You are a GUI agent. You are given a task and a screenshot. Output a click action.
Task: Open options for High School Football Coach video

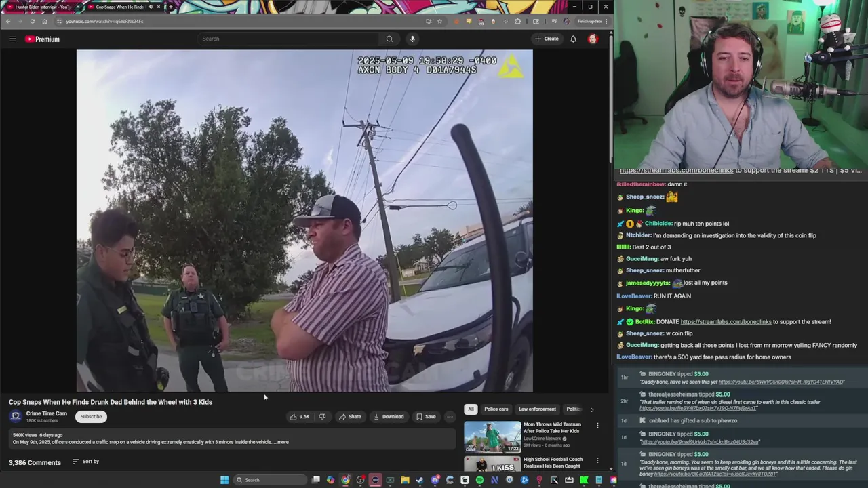point(597,460)
